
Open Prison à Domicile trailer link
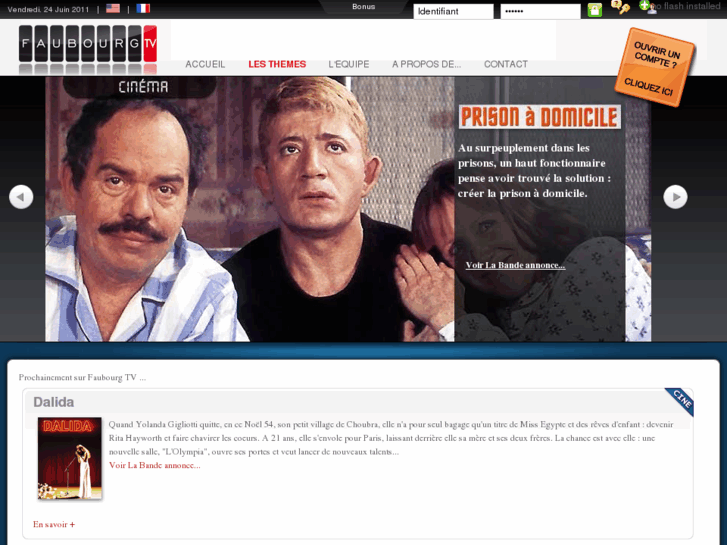515,265
